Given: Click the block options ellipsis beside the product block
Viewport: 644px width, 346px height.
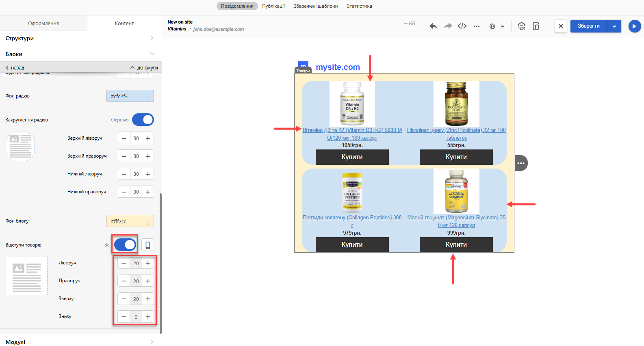Looking at the screenshot, I should (x=521, y=163).
